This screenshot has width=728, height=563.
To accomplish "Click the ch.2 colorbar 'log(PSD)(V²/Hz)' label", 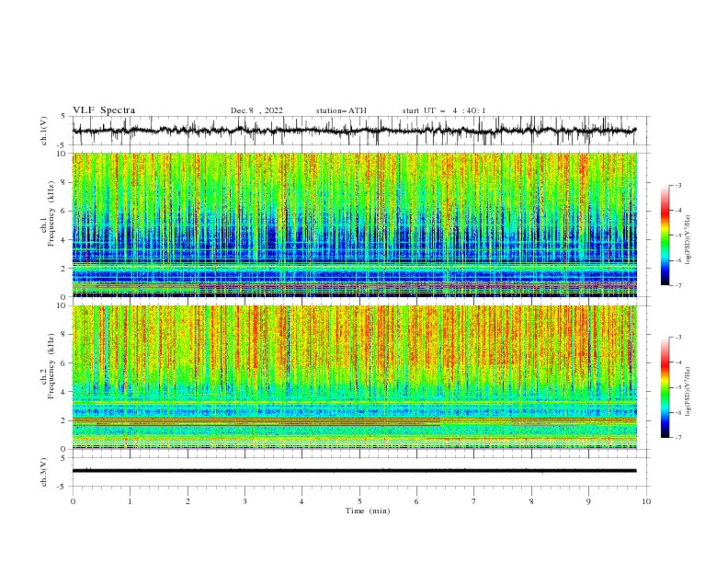I will click(x=687, y=391).
